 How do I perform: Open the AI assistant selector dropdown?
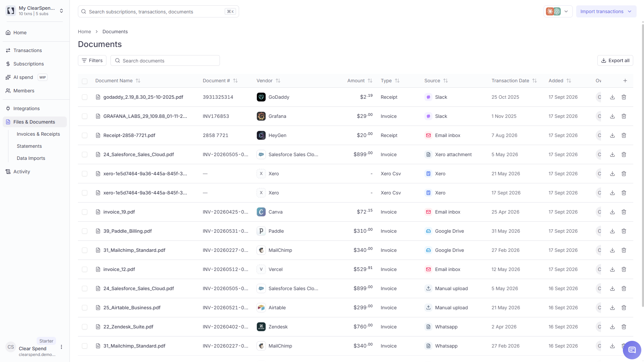pos(558,11)
